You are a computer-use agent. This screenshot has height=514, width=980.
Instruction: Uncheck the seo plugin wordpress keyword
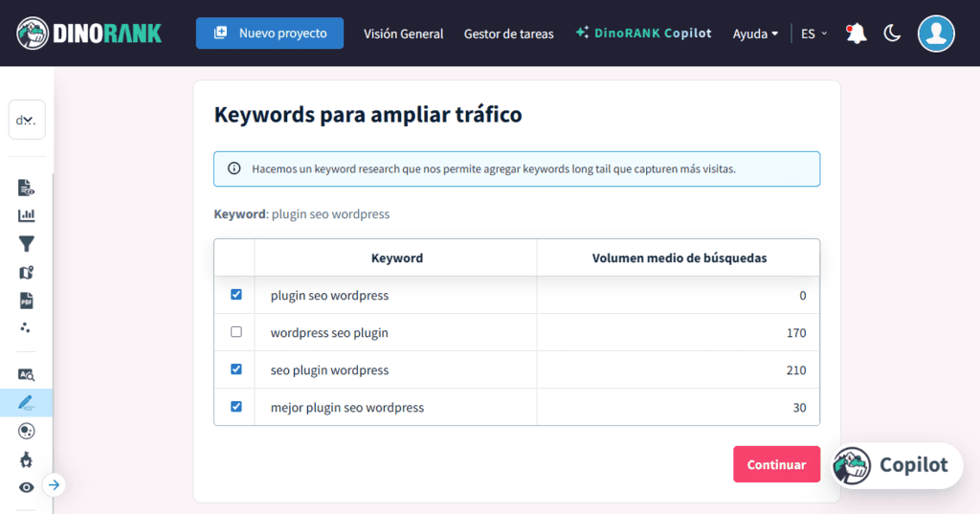click(x=236, y=369)
